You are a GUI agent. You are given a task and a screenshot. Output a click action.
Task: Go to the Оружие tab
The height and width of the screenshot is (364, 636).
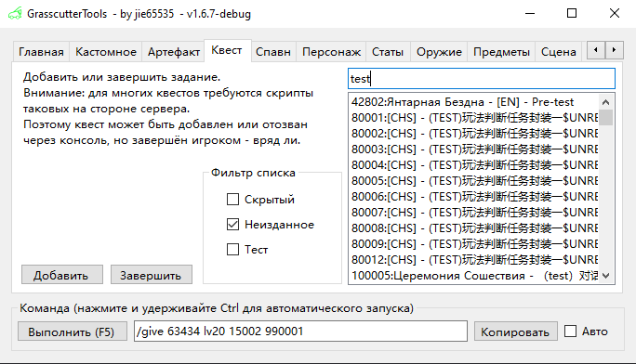click(x=439, y=52)
